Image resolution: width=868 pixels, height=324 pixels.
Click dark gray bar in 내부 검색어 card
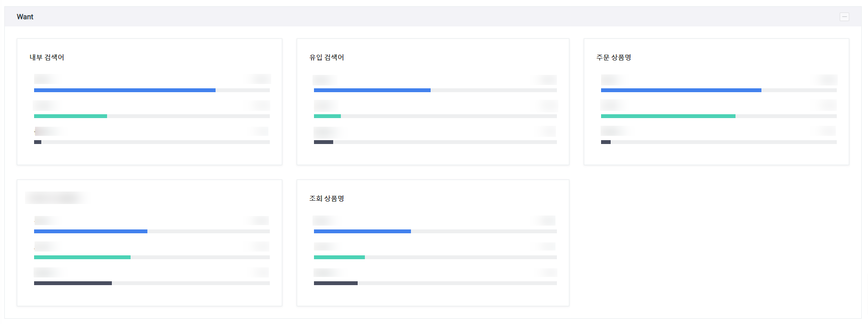[x=37, y=142]
